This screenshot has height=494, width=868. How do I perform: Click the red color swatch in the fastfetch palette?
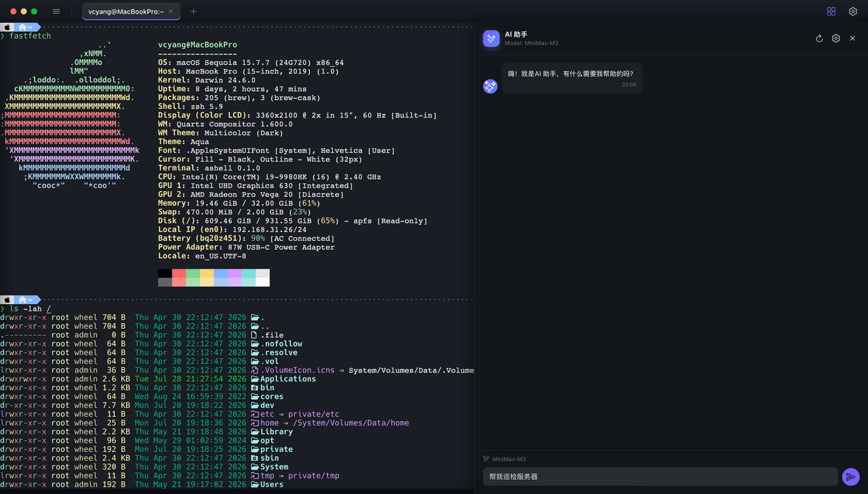click(x=179, y=273)
